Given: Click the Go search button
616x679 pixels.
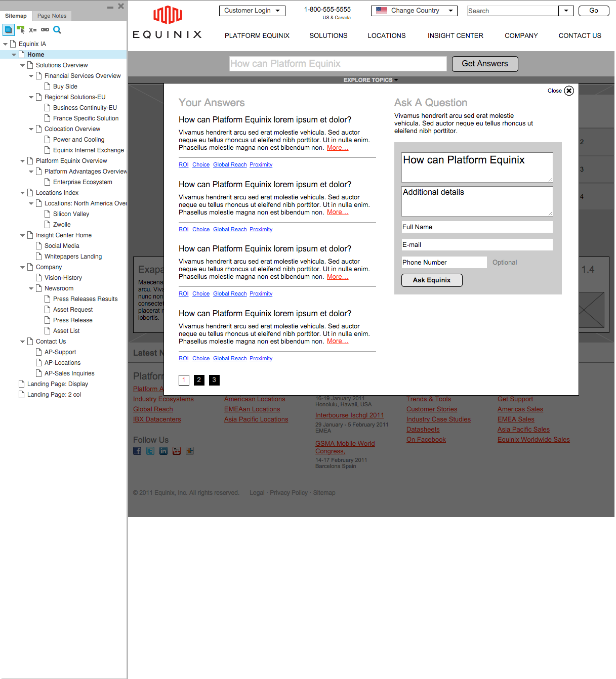Looking at the screenshot, I should click(594, 11).
